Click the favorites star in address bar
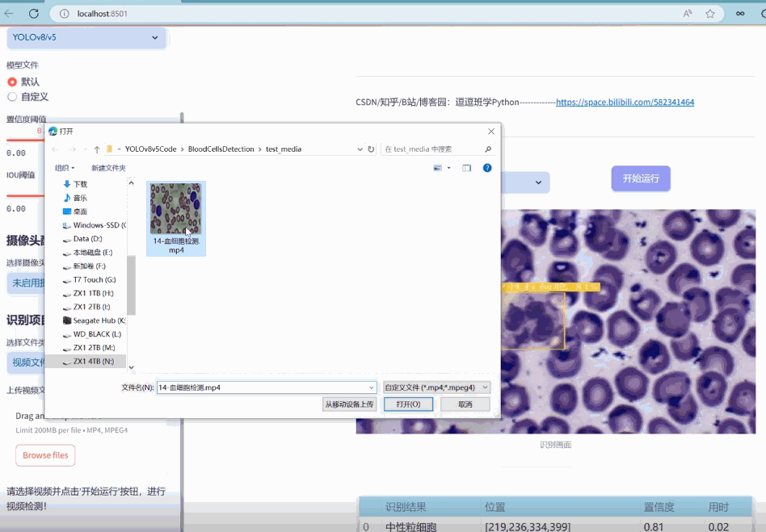Image resolution: width=766 pixels, height=532 pixels. (x=710, y=14)
